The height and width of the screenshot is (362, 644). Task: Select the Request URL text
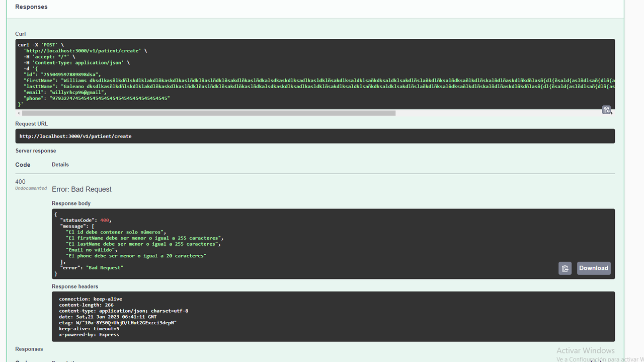pyautogui.click(x=75, y=136)
